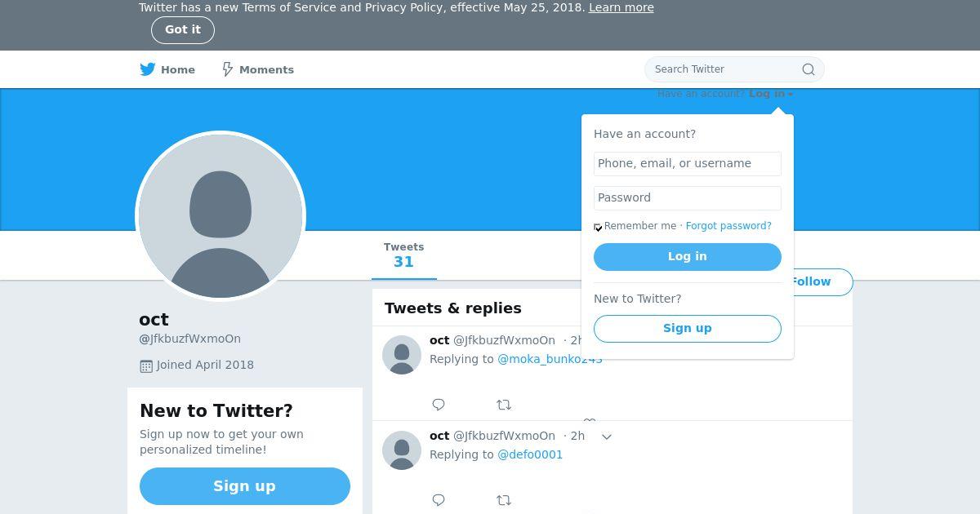
Task: Expand the second tweet's options chevron
Action: [607, 436]
